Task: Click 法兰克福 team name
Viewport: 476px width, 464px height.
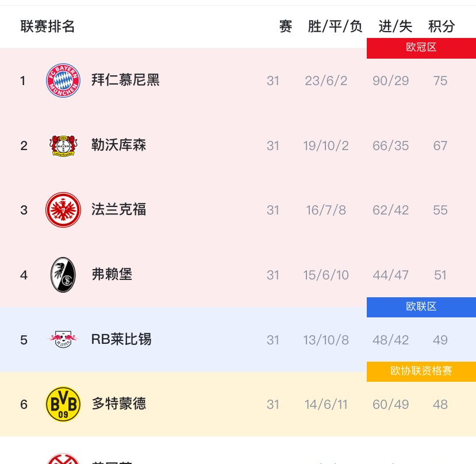Action: point(118,210)
